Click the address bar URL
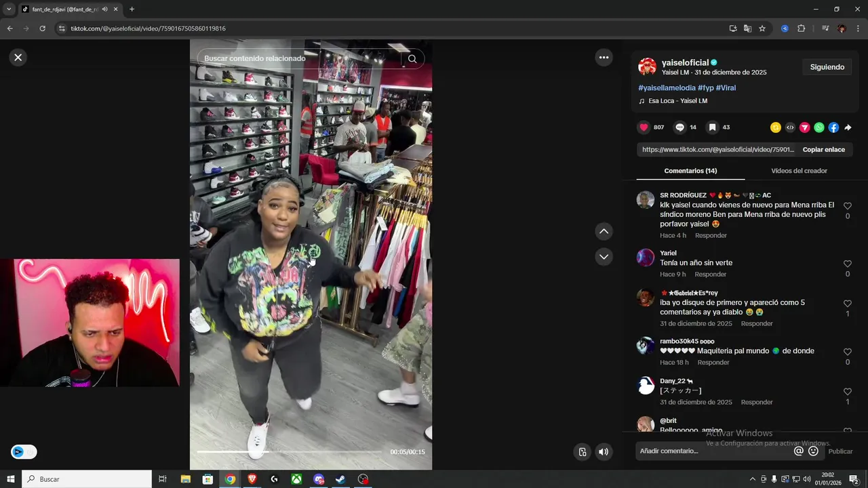 coord(149,28)
